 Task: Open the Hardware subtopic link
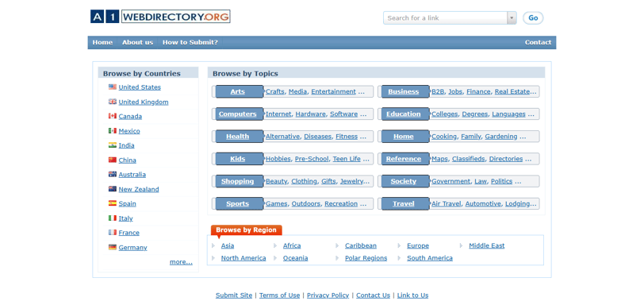coord(311,114)
